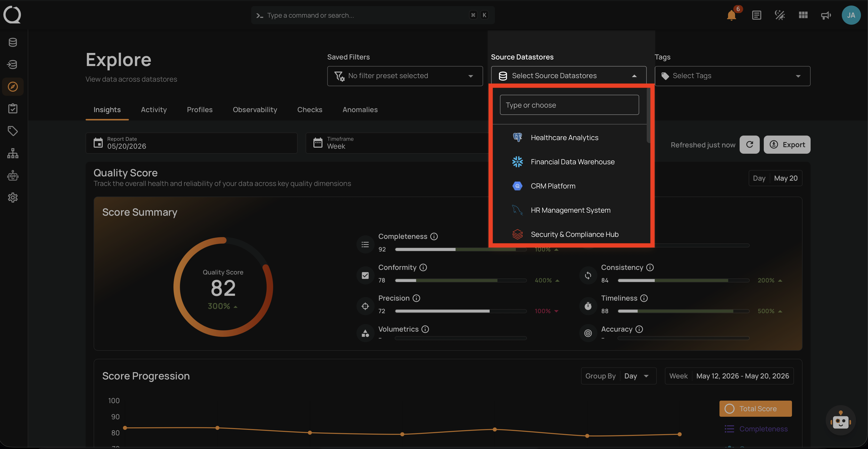Click the Conformity score progress bar

[x=461, y=281]
